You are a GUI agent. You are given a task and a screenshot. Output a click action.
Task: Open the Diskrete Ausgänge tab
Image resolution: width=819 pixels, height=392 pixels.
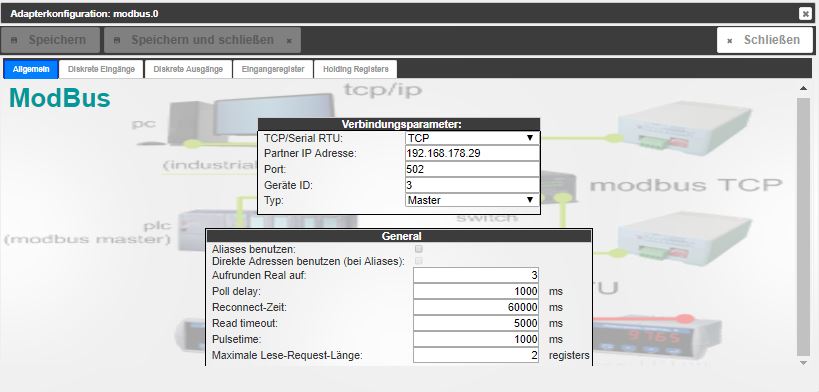(188, 69)
